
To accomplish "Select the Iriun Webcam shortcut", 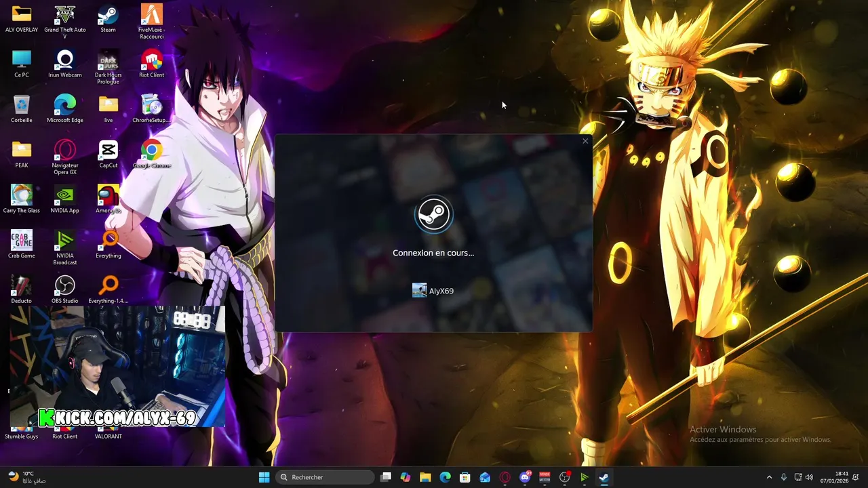I will coord(65,64).
